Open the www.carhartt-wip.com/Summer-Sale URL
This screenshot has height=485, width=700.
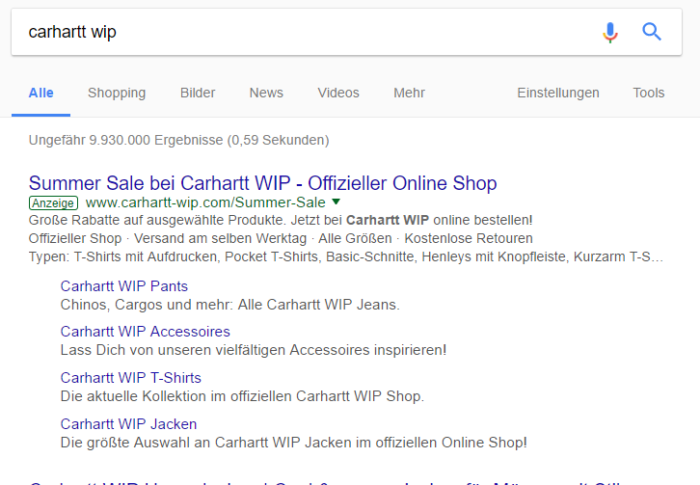205,203
